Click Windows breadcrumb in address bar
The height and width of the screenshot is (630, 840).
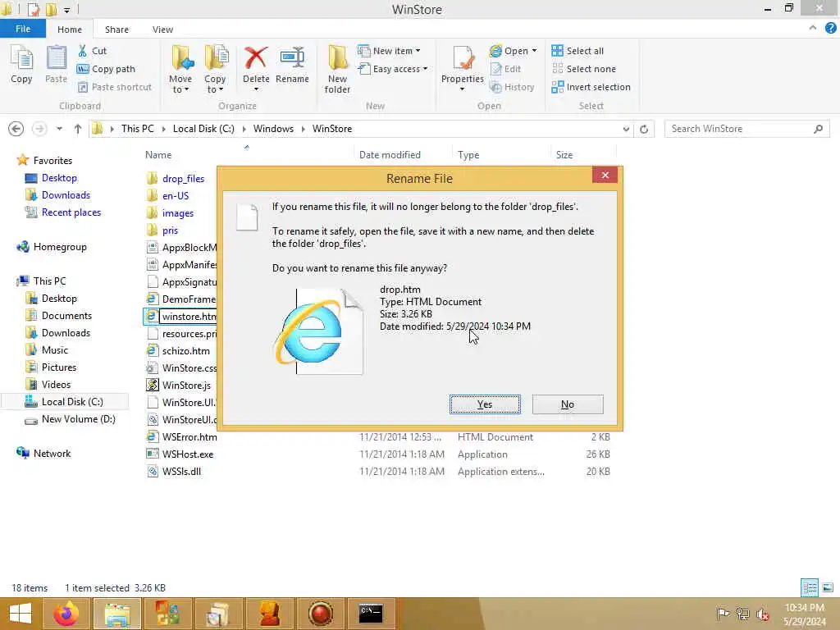pyautogui.click(x=273, y=129)
